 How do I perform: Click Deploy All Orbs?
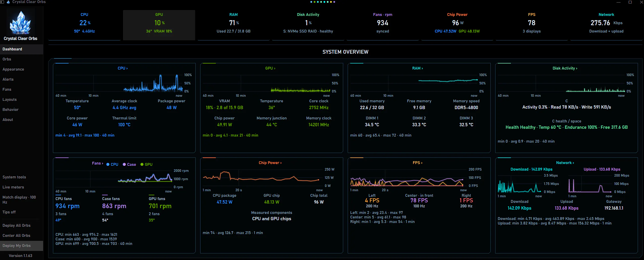pos(21,225)
